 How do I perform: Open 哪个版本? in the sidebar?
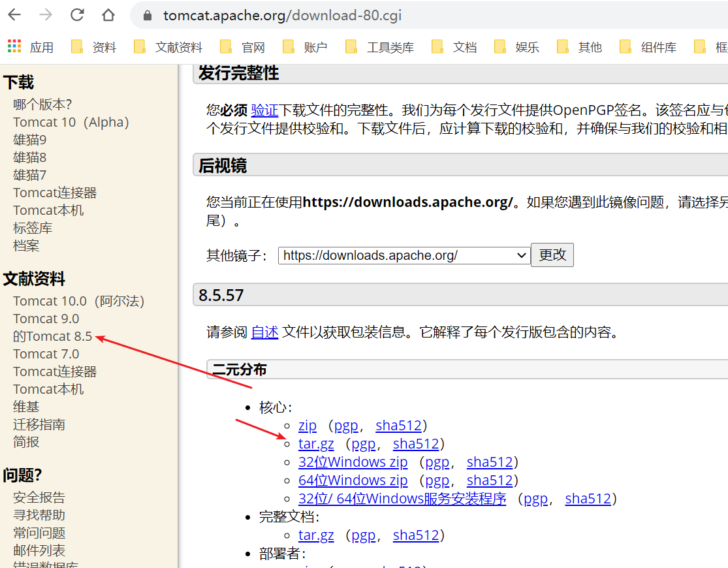[42, 104]
